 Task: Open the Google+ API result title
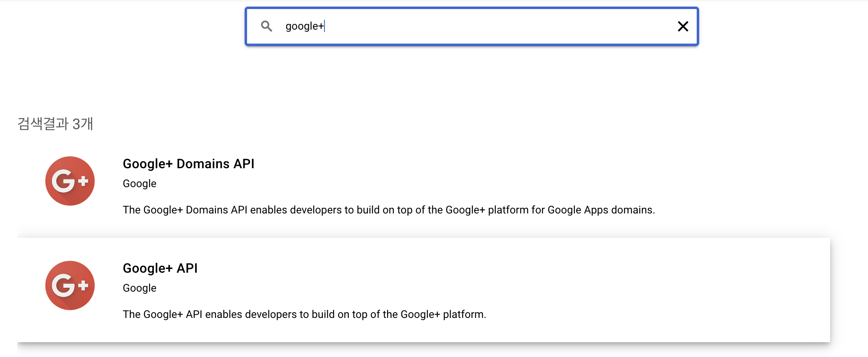click(160, 268)
